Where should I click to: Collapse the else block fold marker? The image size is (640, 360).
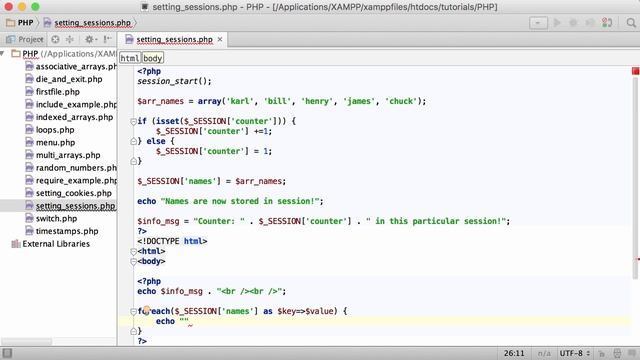pos(133,141)
